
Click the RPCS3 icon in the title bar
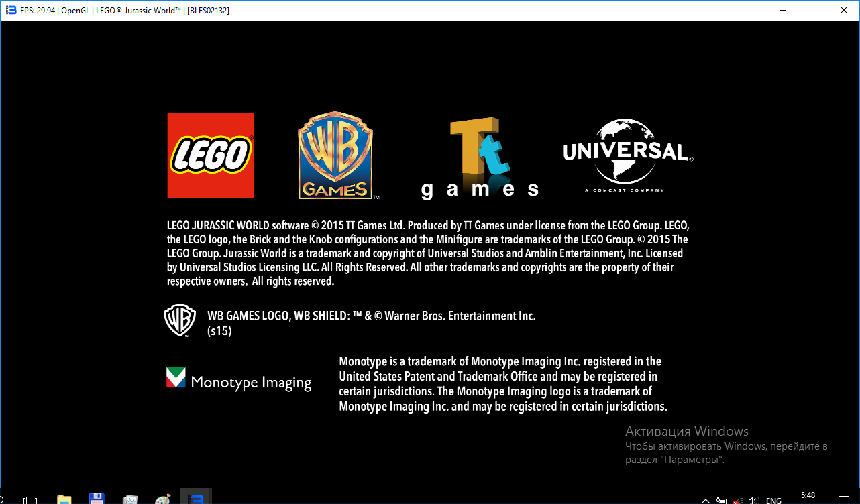click(11, 10)
